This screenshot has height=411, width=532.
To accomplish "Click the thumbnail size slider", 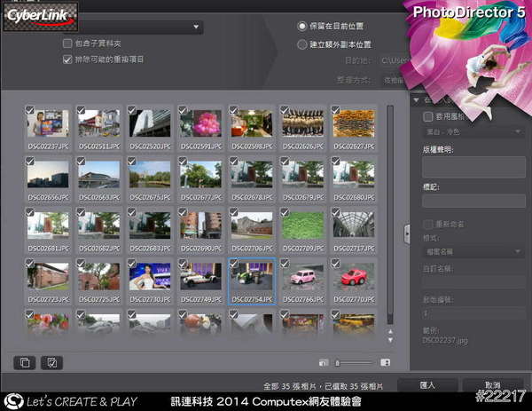I will point(355,362).
